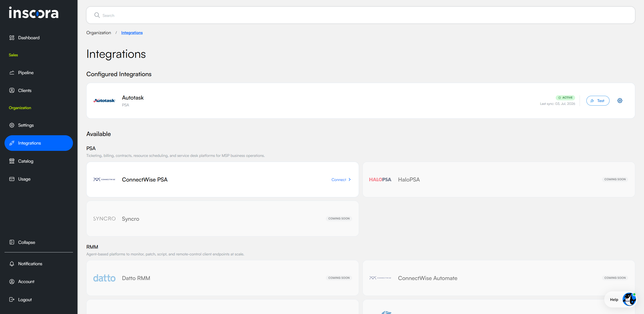
Task: Click the RMM category heading
Action: (x=92, y=247)
